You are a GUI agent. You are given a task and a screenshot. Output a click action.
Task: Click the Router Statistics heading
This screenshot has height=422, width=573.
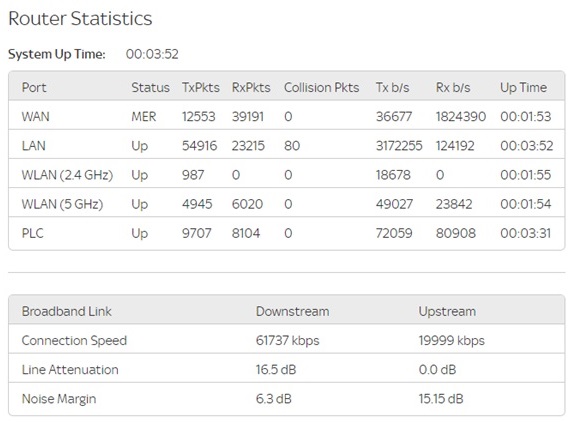[80, 18]
